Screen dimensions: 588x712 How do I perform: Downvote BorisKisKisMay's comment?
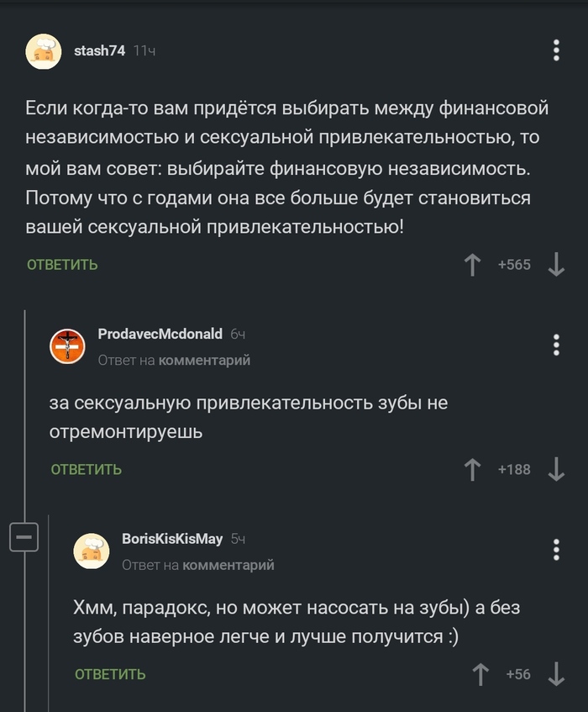555,674
